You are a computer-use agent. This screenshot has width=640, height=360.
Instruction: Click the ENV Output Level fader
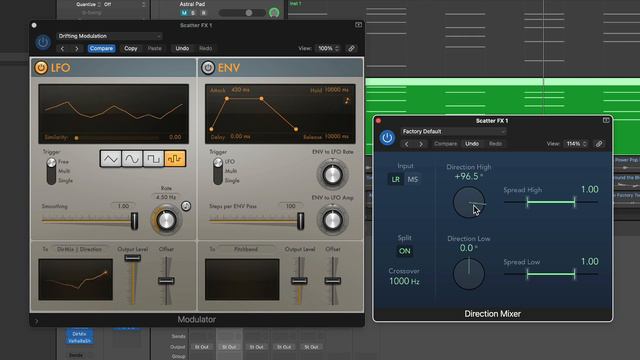[x=299, y=280]
